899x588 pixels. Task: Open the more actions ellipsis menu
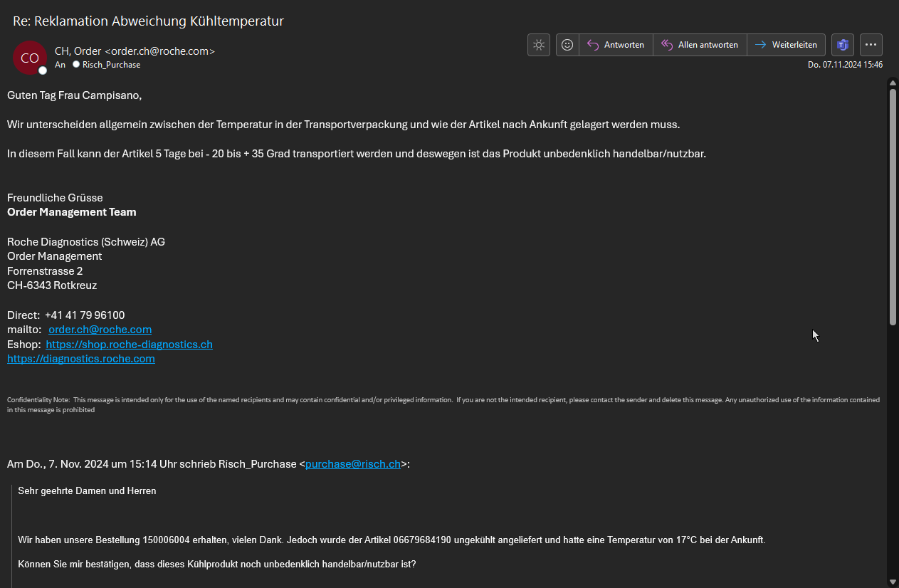[871, 45]
